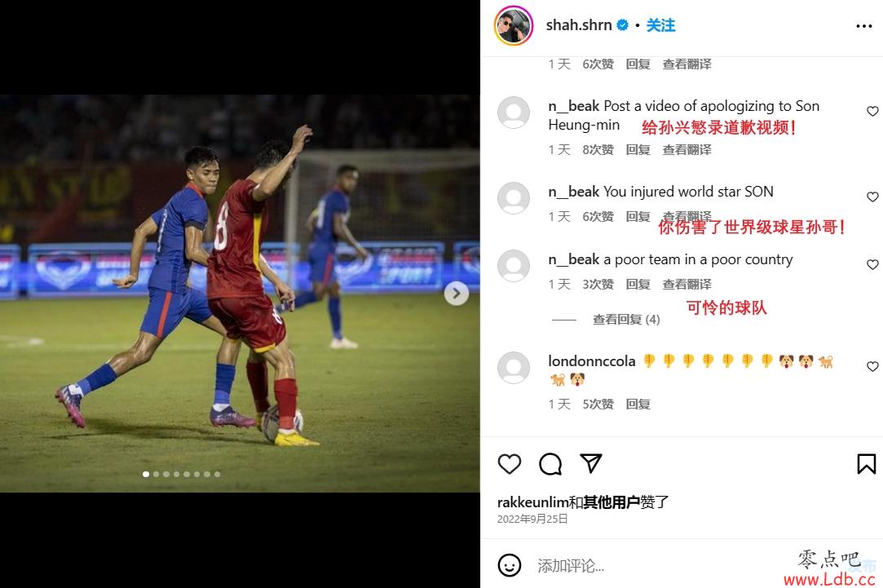Open shah.shrn profile avatar
This screenshot has height=588, width=883.
click(514, 25)
